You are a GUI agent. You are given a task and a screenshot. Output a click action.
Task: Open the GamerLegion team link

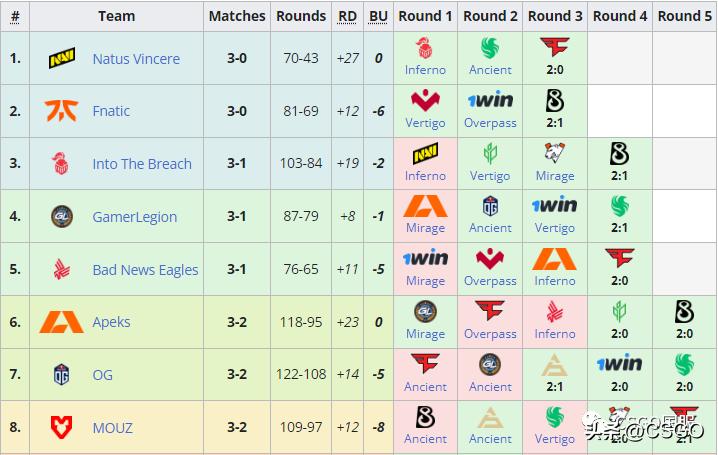(x=134, y=217)
